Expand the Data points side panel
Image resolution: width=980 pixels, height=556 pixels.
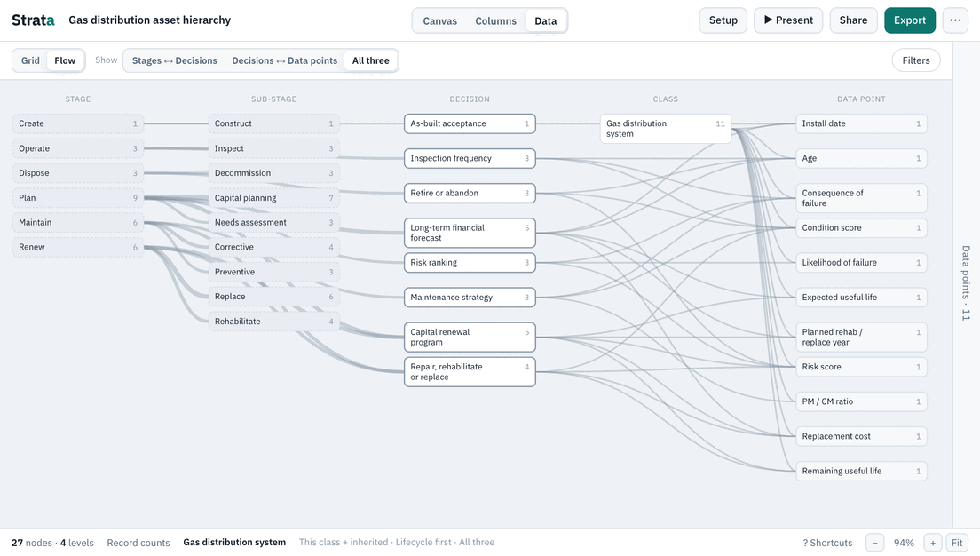click(x=966, y=282)
